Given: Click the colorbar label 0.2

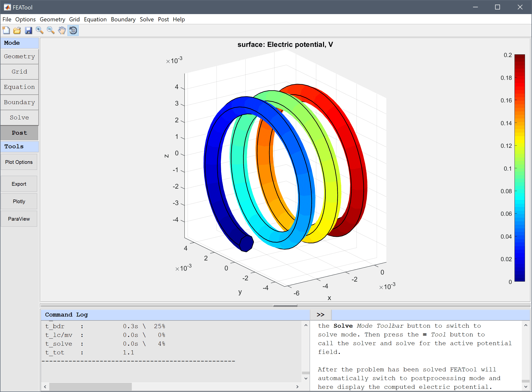Looking at the screenshot, I should (508, 55).
